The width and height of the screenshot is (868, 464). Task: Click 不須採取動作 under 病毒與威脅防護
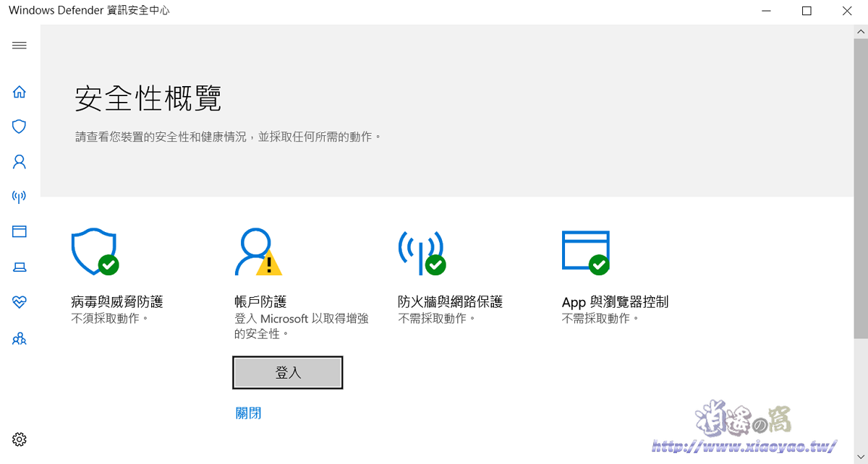(110, 318)
